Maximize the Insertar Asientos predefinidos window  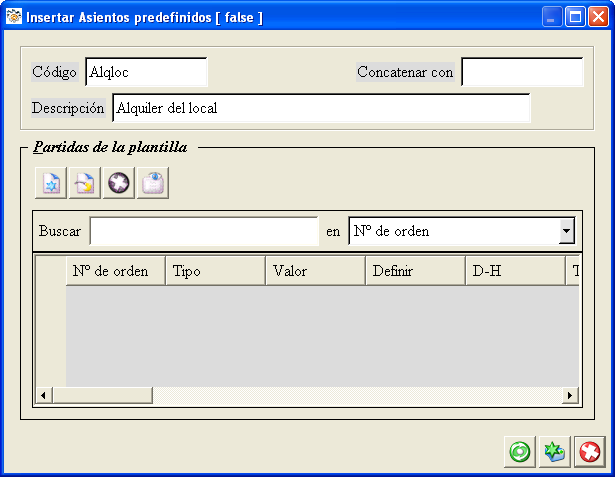click(575, 17)
